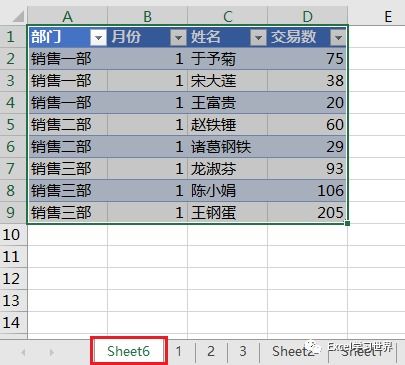Screen dimensions: 405x365
Task: Click the cell with value 75
Action: [x=307, y=59]
